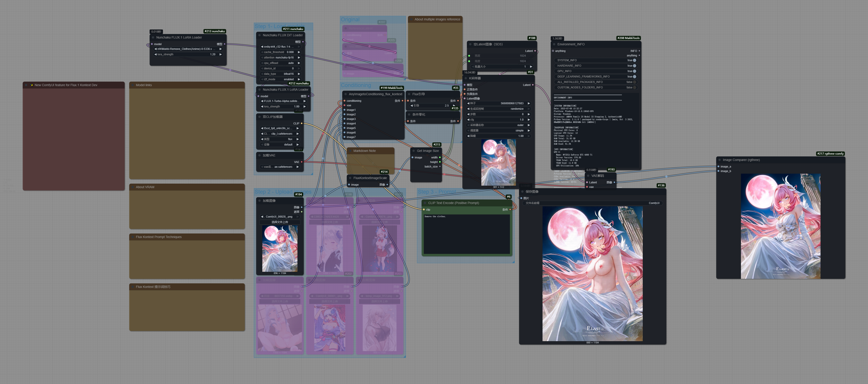Click the image_a input port on Image Comparer
Screen dimensions: 868x384
[x=718, y=167]
